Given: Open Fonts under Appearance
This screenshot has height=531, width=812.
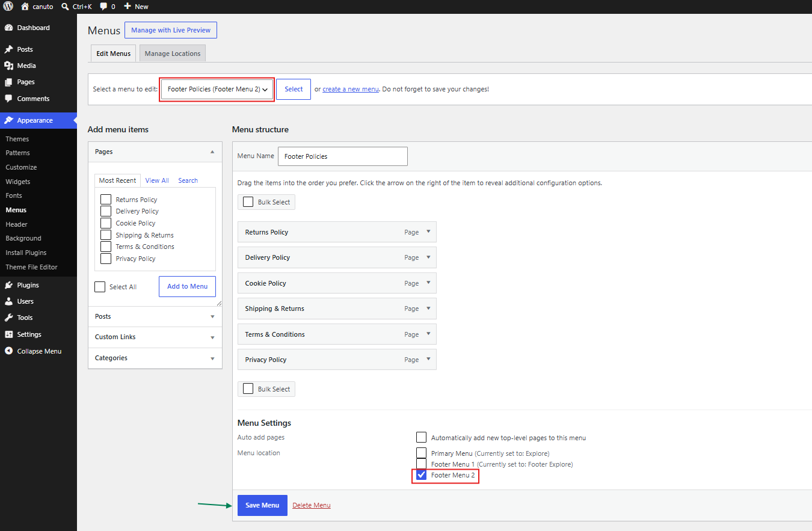Looking at the screenshot, I should pyautogui.click(x=14, y=195).
